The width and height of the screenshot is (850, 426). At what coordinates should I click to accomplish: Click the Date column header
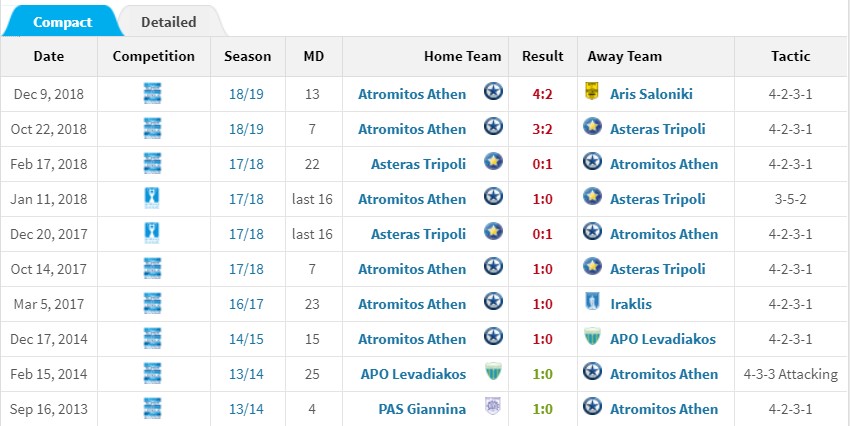coord(49,56)
